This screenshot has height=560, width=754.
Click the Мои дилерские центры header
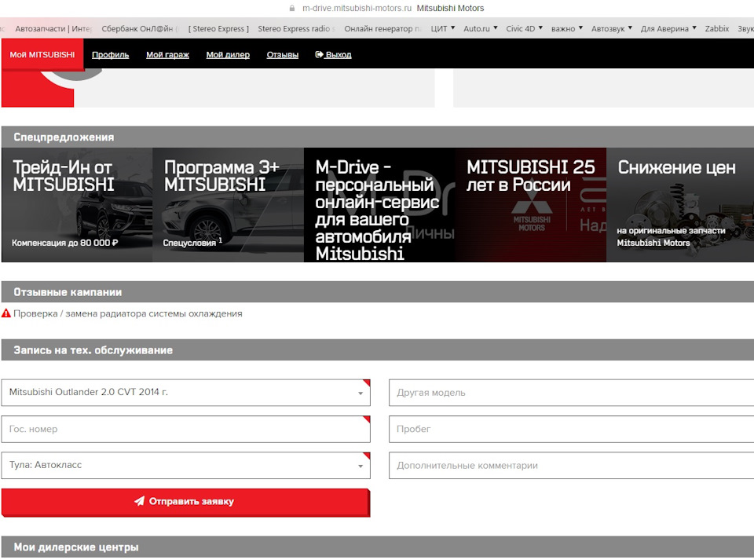378,547
